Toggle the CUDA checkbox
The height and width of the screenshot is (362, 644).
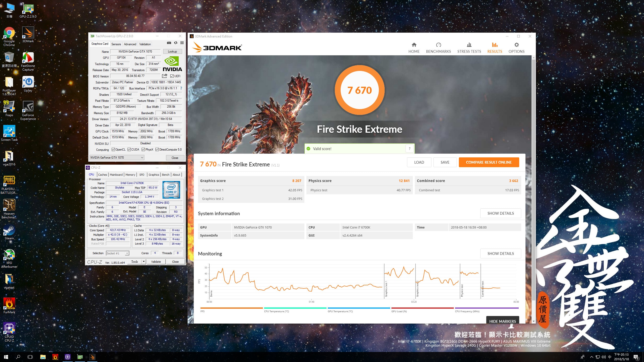[x=129, y=150]
